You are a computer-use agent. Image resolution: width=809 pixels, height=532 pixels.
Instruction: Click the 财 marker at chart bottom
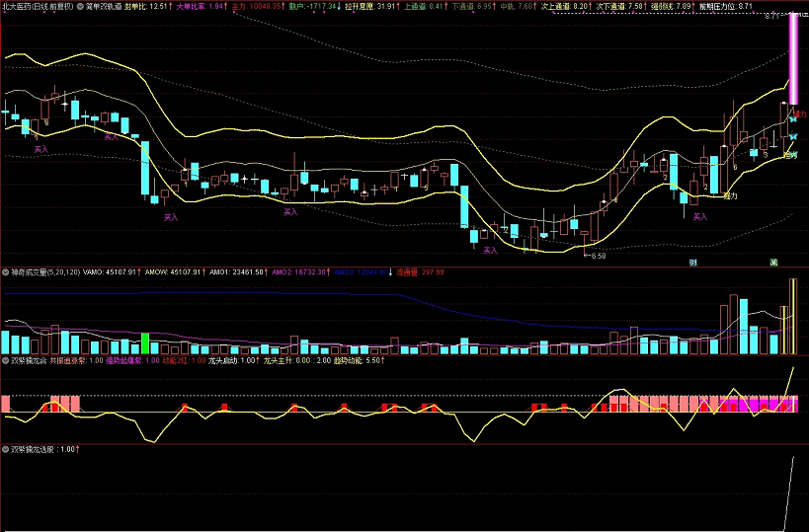click(692, 263)
